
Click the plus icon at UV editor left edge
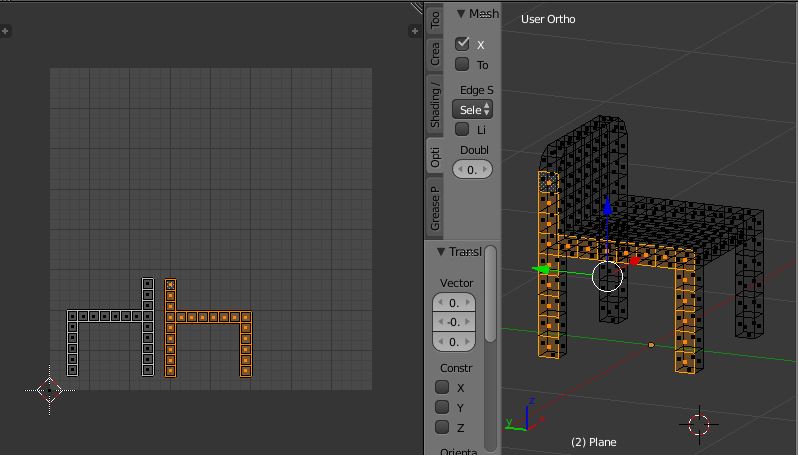pyautogui.click(x=5, y=31)
